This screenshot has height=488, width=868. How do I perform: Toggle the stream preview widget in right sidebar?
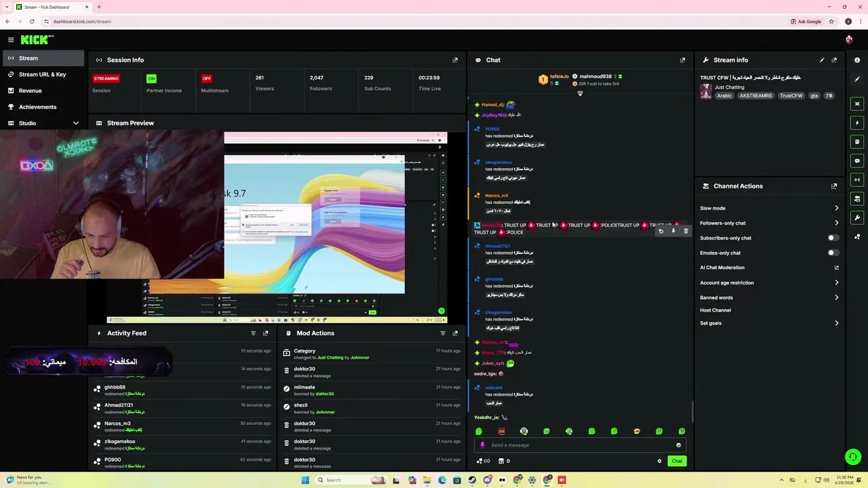(x=857, y=104)
